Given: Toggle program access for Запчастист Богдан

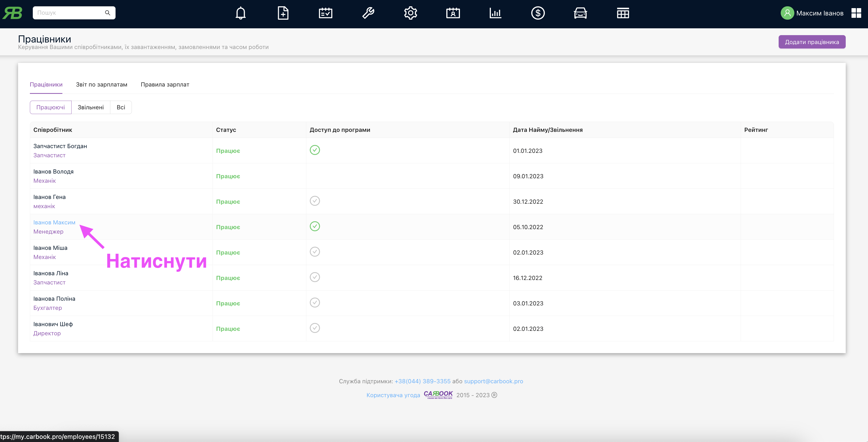Looking at the screenshot, I should pyautogui.click(x=315, y=150).
